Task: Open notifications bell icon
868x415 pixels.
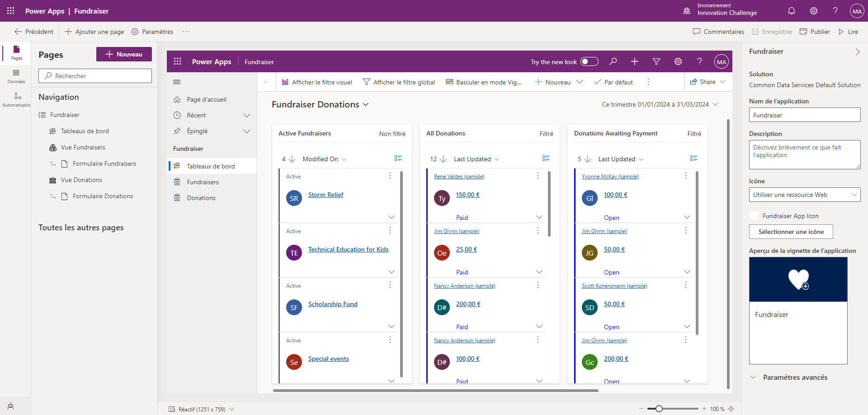Action: click(792, 11)
